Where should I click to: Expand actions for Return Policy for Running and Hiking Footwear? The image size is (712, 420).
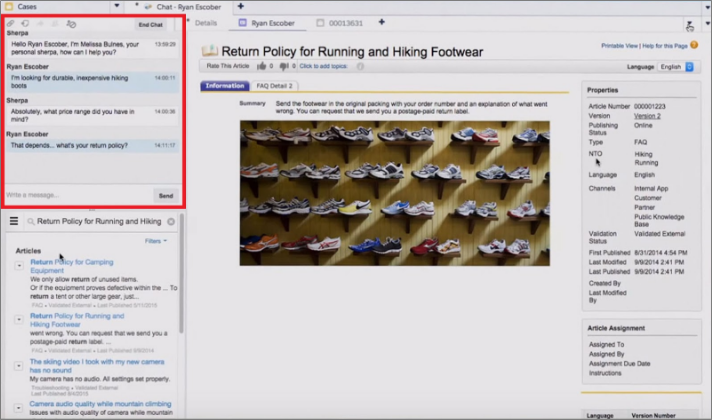click(x=19, y=320)
